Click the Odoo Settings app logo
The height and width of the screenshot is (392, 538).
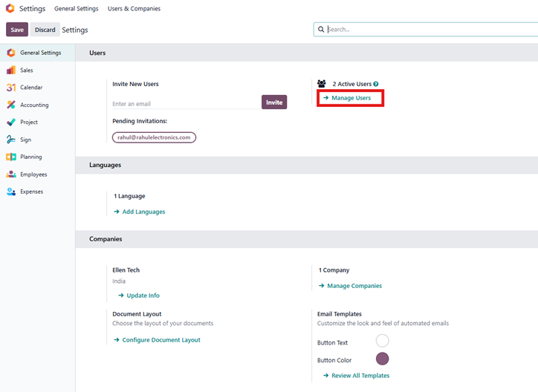tap(10, 9)
